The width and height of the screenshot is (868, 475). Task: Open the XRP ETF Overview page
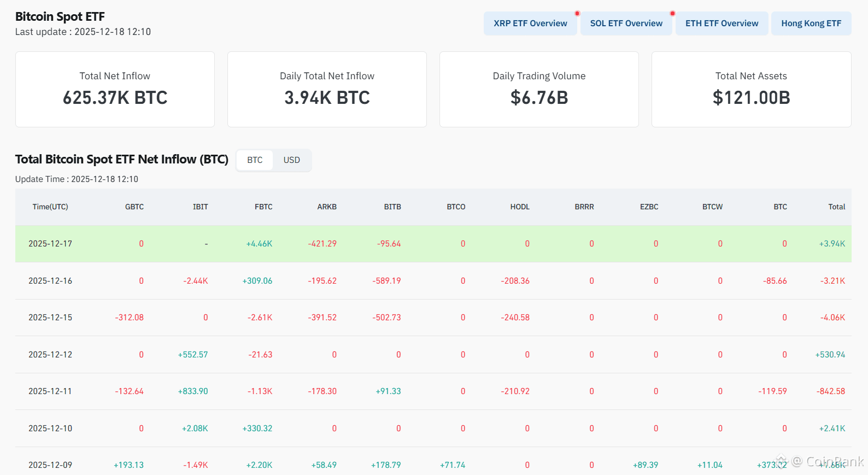click(x=530, y=24)
